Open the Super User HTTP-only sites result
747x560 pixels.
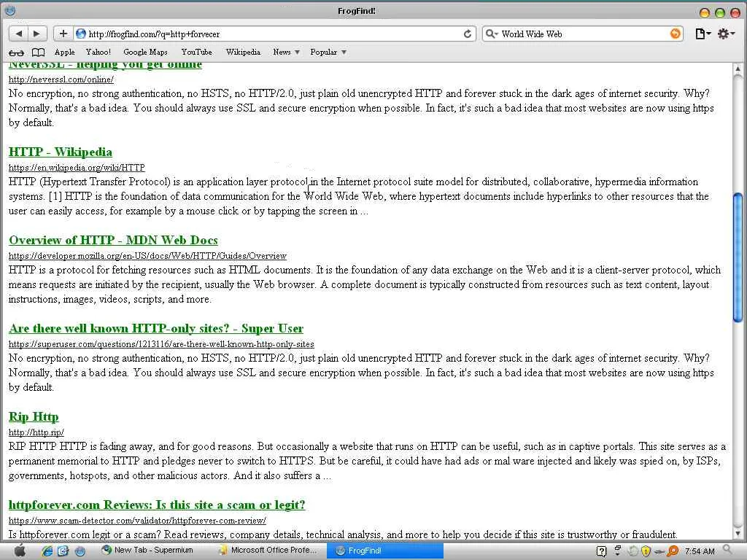pos(156,328)
